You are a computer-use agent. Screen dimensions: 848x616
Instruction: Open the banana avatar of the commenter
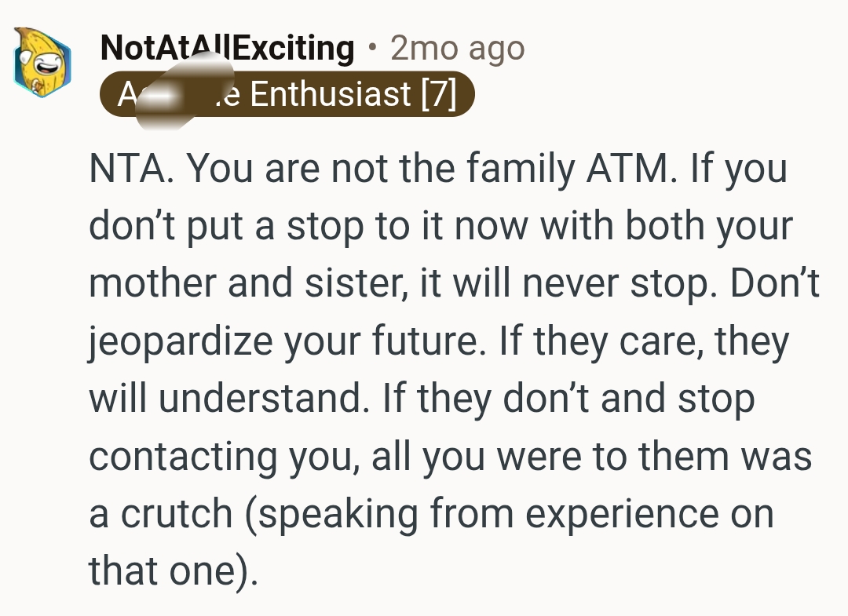click(42, 60)
